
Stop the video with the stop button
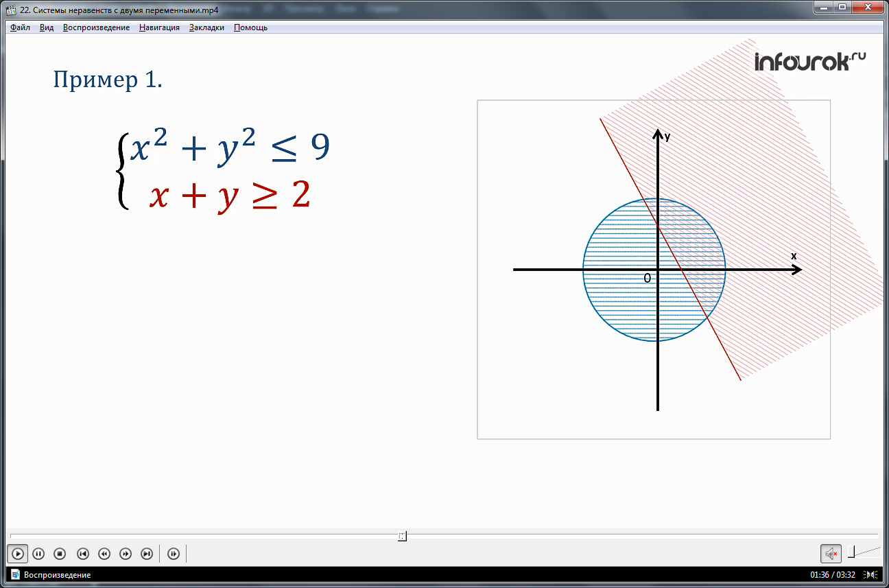60,554
